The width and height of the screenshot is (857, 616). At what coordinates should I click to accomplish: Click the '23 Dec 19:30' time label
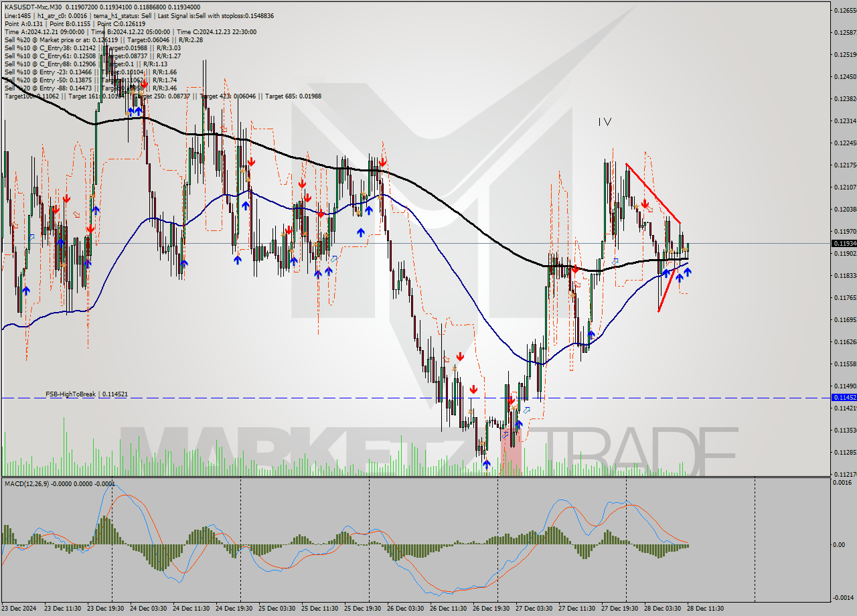point(106,609)
